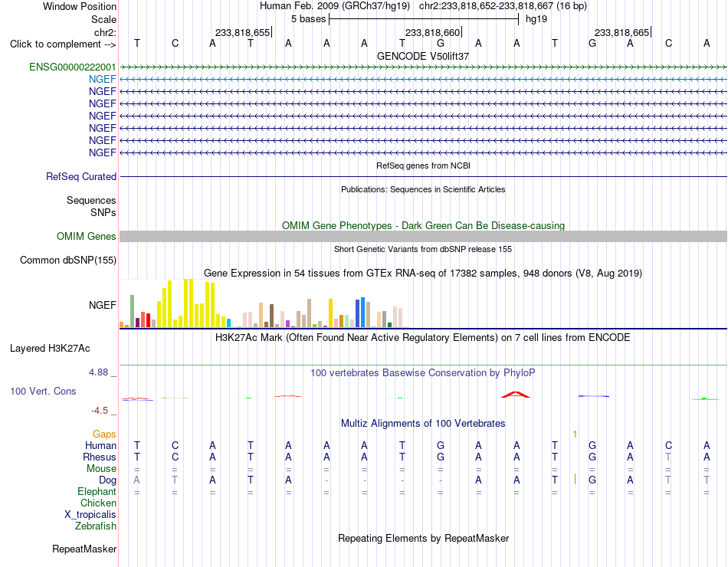This screenshot has width=728, height=567.
Task: Open the OMIM Genes track label
Action: (x=87, y=236)
